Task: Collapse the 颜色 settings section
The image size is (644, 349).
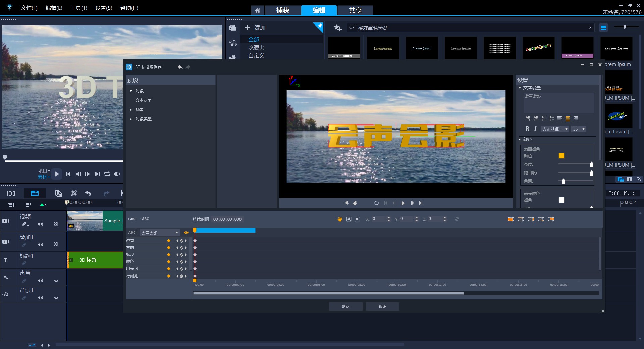Action: (520, 139)
